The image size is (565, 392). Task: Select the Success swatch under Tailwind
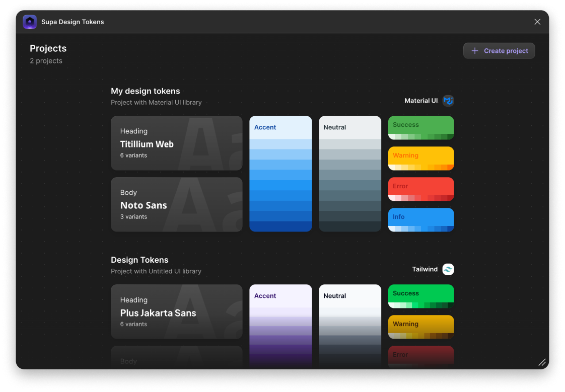coord(421,296)
